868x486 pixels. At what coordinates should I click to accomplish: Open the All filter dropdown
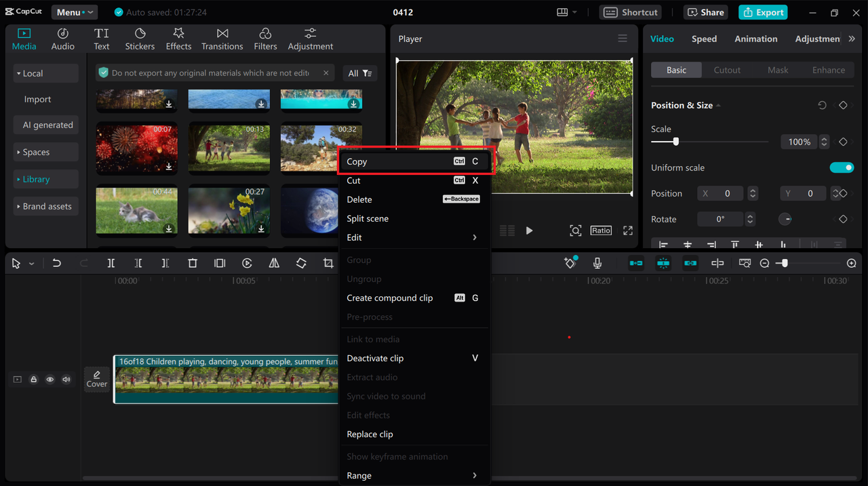(x=360, y=73)
